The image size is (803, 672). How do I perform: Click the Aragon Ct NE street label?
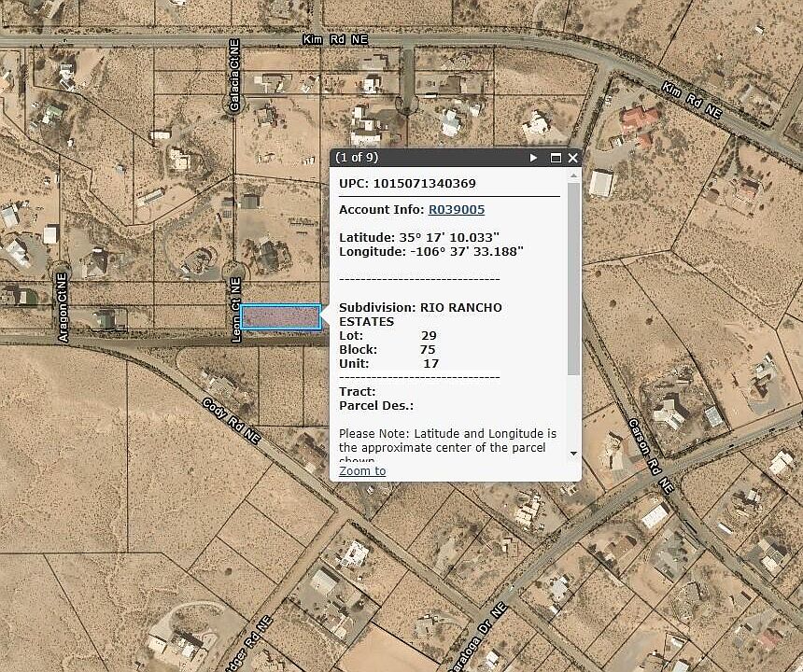click(63, 308)
